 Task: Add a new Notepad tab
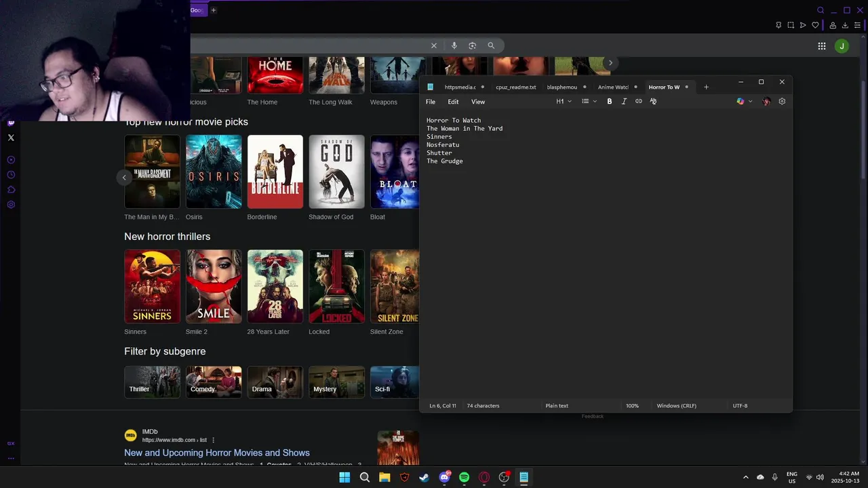click(x=706, y=87)
